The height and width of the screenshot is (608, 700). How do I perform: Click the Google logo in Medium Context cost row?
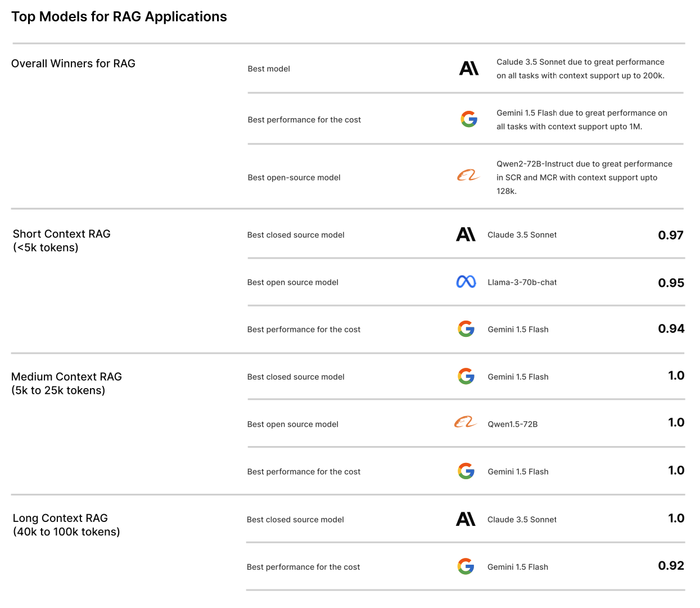point(466,471)
